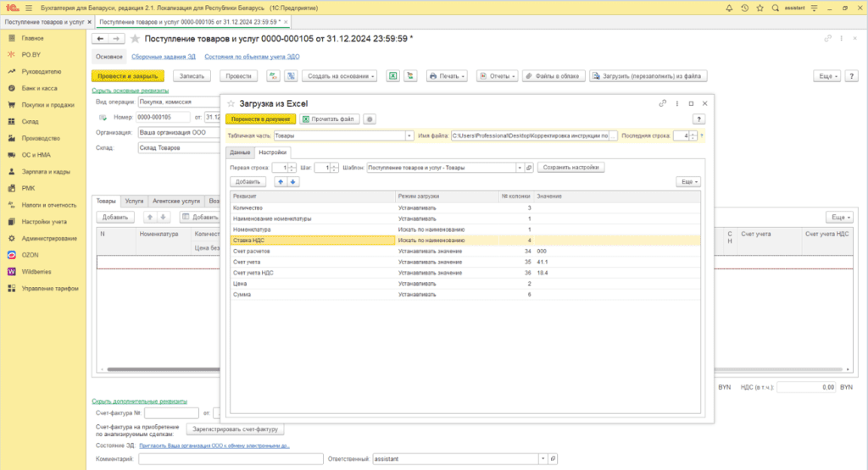868x470 pixels.
Task: Open the Шаблон dropdown list
Action: point(518,168)
